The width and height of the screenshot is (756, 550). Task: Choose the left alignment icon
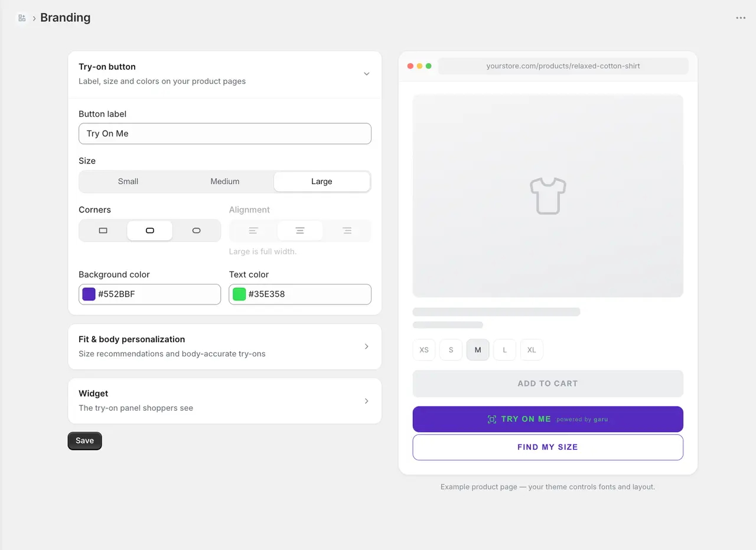(x=253, y=231)
